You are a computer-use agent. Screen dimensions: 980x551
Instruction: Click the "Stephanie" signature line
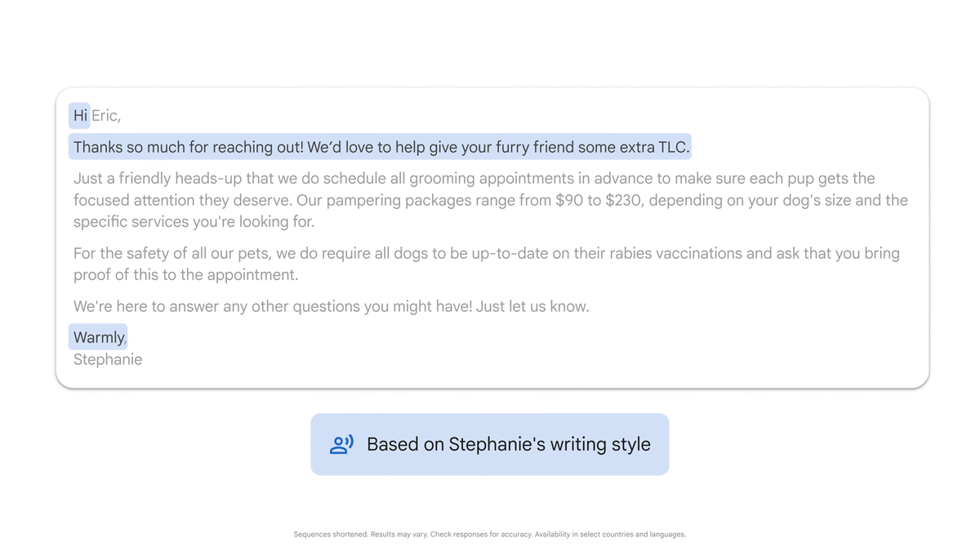pyautogui.click(x=108, y=359)
